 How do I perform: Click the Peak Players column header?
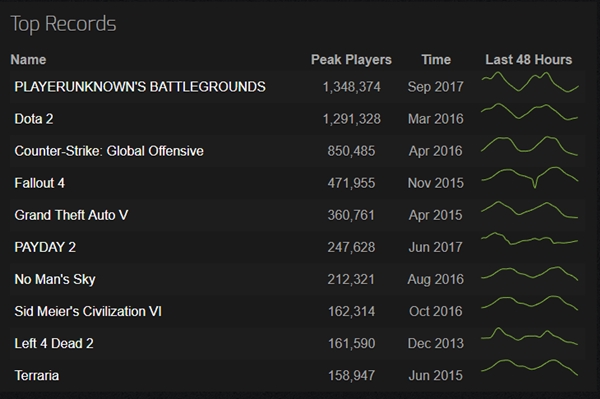pos(351,60)
